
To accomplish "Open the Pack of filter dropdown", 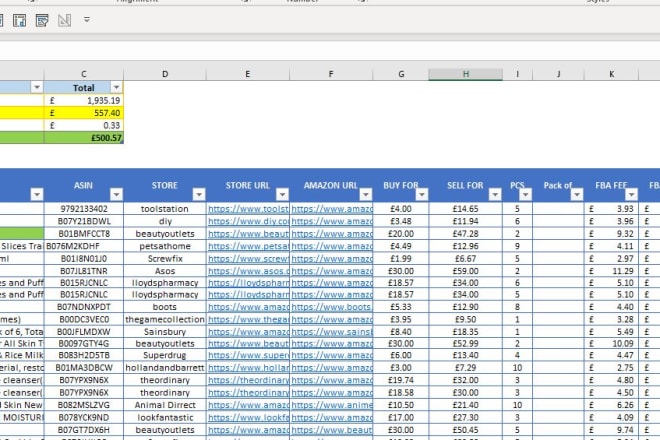I will [x=577, y=194].
